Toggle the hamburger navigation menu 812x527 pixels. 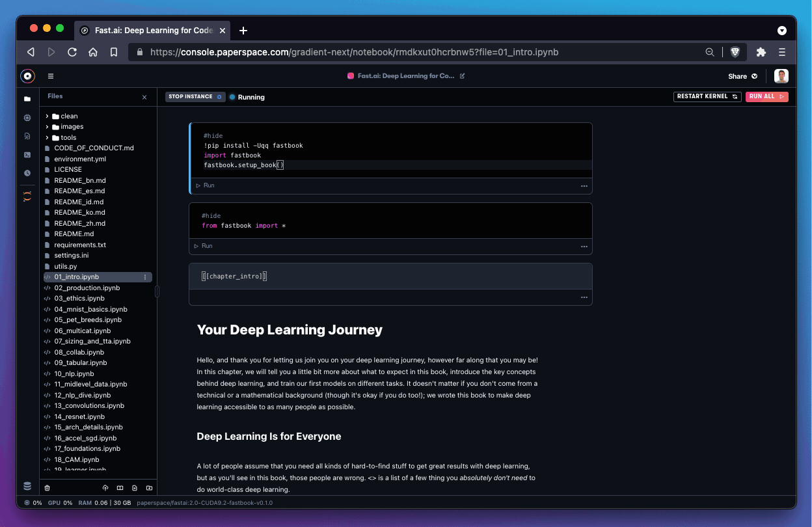click(x=51, y=76)
